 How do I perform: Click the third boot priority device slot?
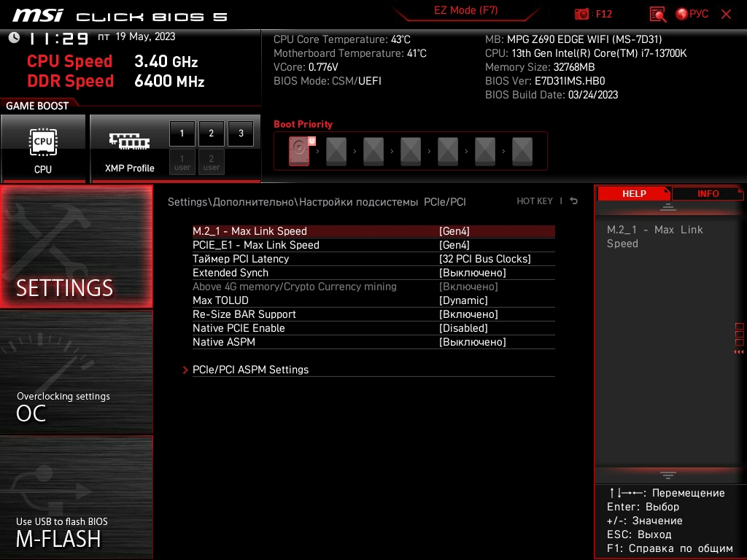click(373, 151)
